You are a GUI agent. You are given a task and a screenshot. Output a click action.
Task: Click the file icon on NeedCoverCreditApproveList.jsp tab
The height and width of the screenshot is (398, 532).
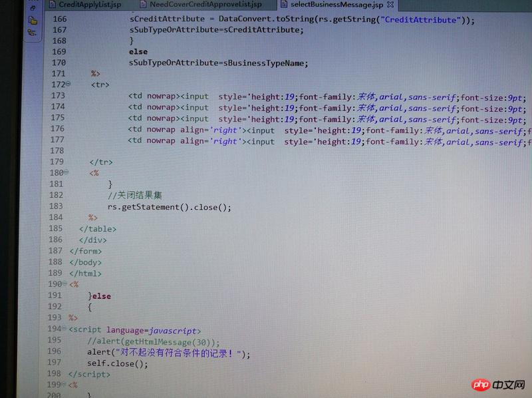point(143,4)
